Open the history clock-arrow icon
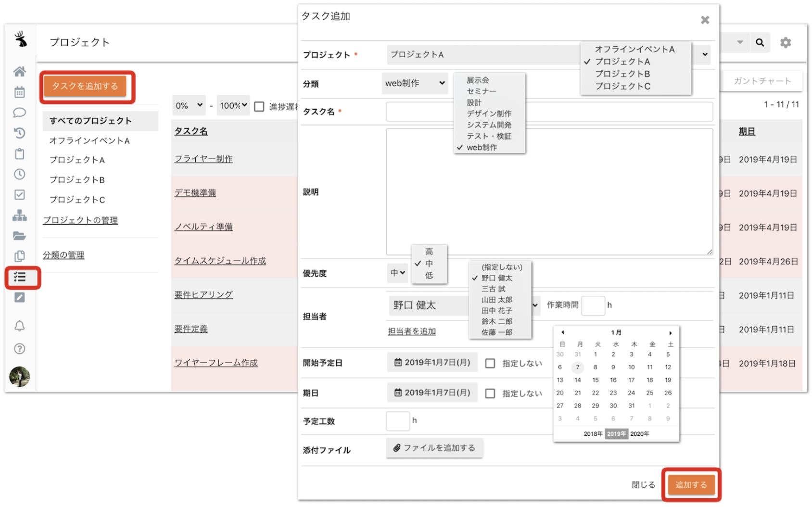This screenshot has height=507, width=812. tap(19, 133)
